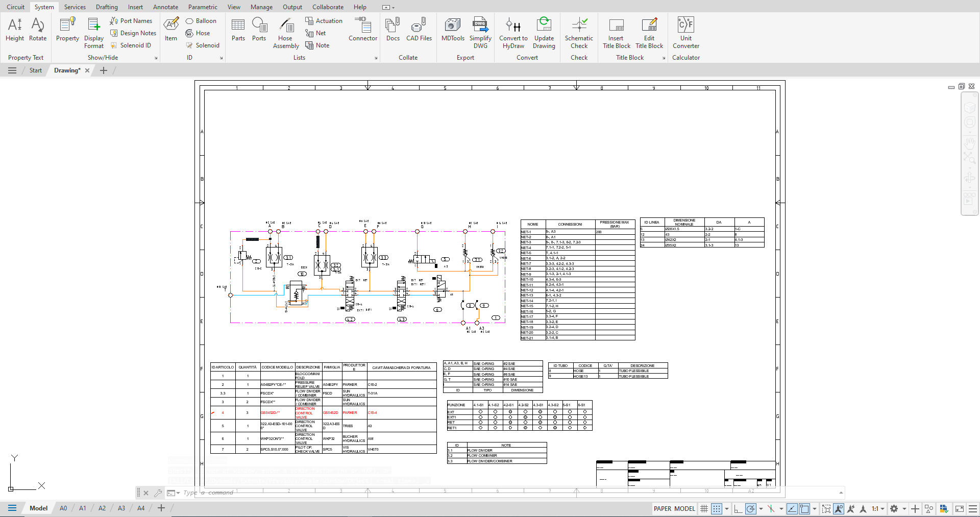Viewport: 980px width, 517px height.
Task: Expand the Lists panel launcher
Action: 376,58
